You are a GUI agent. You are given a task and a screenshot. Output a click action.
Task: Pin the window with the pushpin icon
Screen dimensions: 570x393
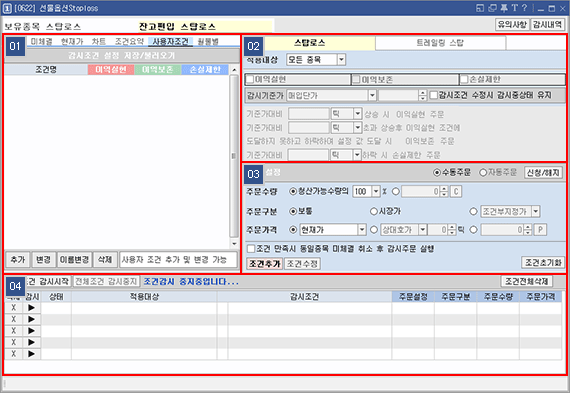point(504,8)
